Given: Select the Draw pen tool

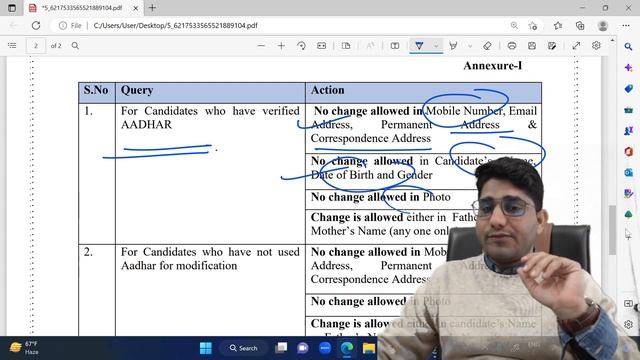Looking at the screenshot, I should point(419,46).
